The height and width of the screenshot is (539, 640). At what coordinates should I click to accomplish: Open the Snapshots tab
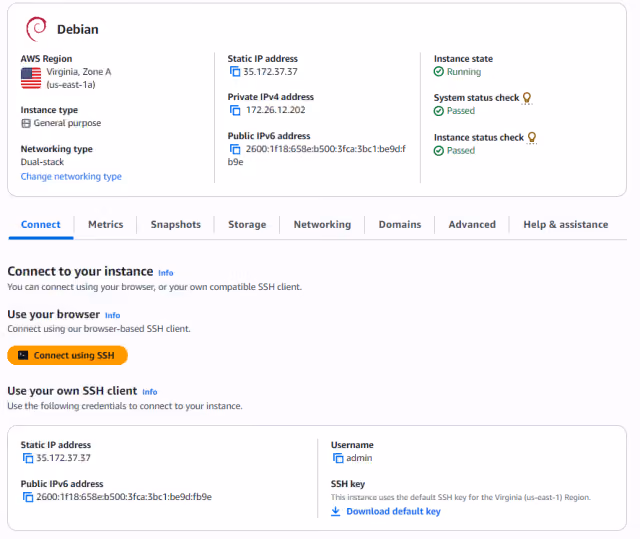point(176,224)
